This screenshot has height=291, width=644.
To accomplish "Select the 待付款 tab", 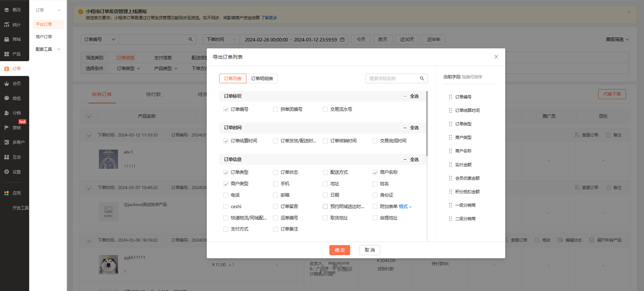I will tap(154, 94).
